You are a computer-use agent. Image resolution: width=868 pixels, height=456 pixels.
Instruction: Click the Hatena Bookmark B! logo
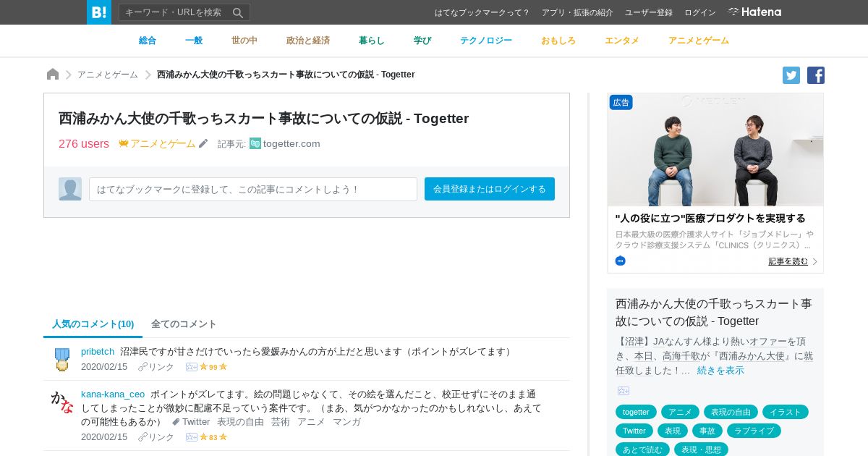(x=99, y=12)
